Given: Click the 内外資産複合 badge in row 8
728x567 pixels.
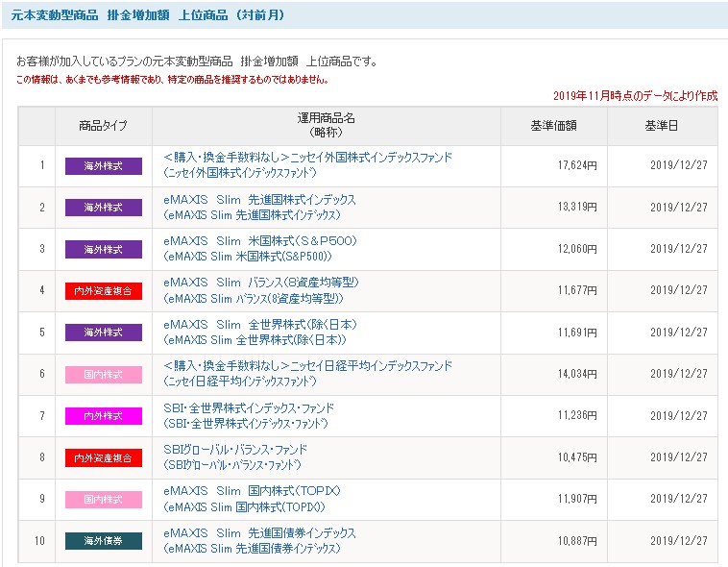Looking at the screenshot, I should [104, 457].
